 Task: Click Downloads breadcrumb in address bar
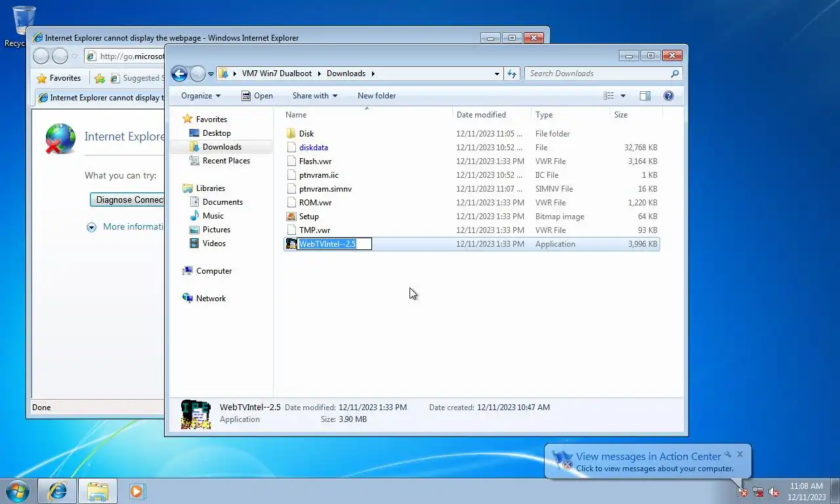coord(346,73)
